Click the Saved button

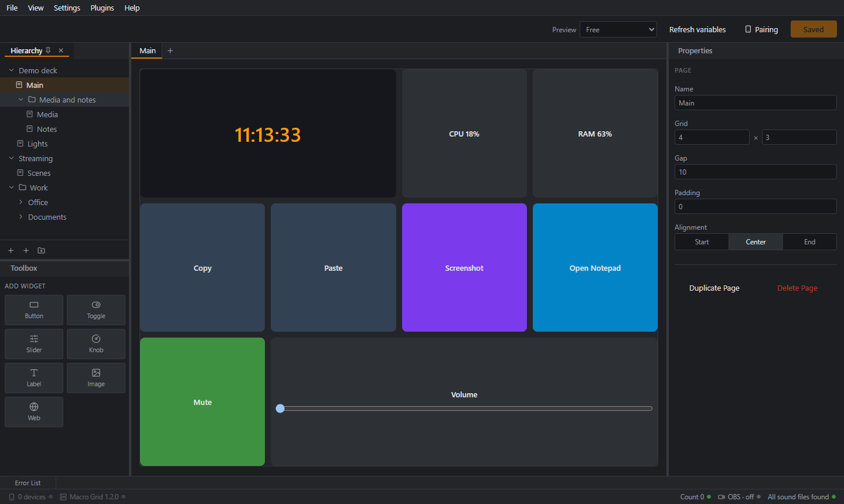pyautogui.click(x=814, y=29)
